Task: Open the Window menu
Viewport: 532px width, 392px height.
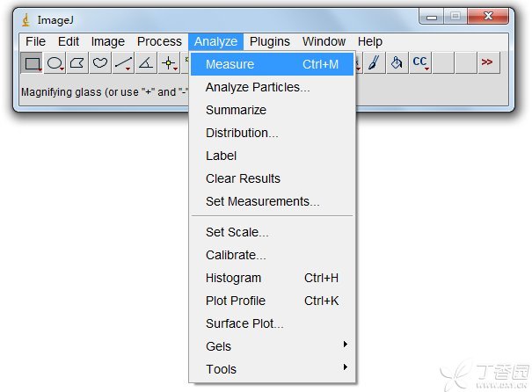Action: point(324,41)
